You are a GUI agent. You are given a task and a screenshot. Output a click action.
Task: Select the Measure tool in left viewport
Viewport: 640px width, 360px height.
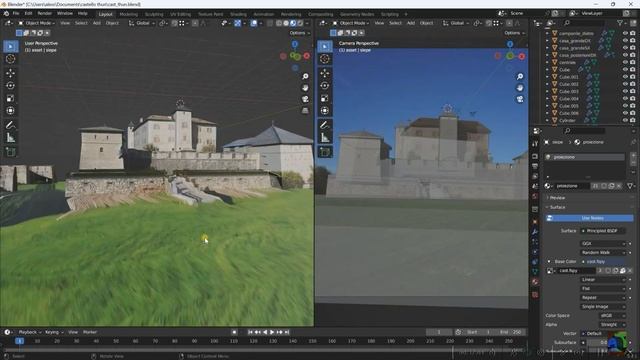click(11, 138)
